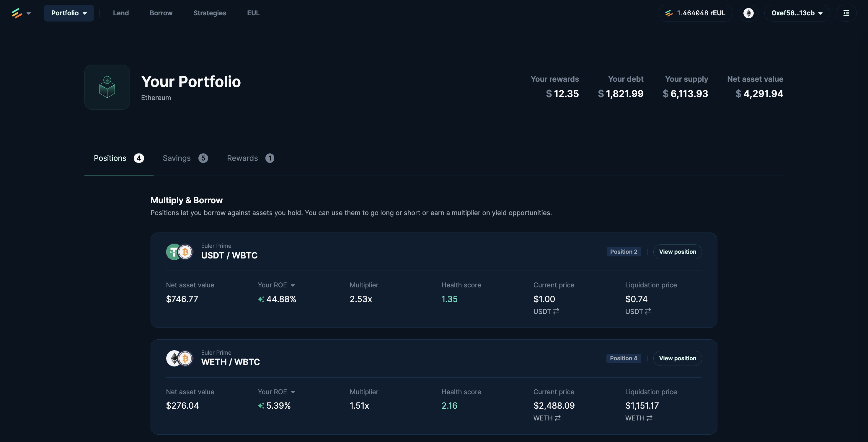Click the WETH / WBTC title
This screenshot has height=442, width=868.
click(x=231, y=362)
